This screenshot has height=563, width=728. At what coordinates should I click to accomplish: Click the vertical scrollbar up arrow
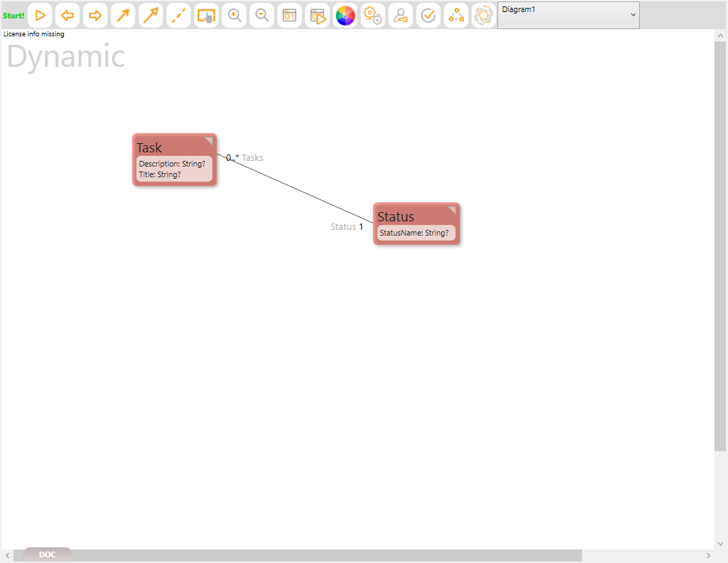[x=721, y=36]
